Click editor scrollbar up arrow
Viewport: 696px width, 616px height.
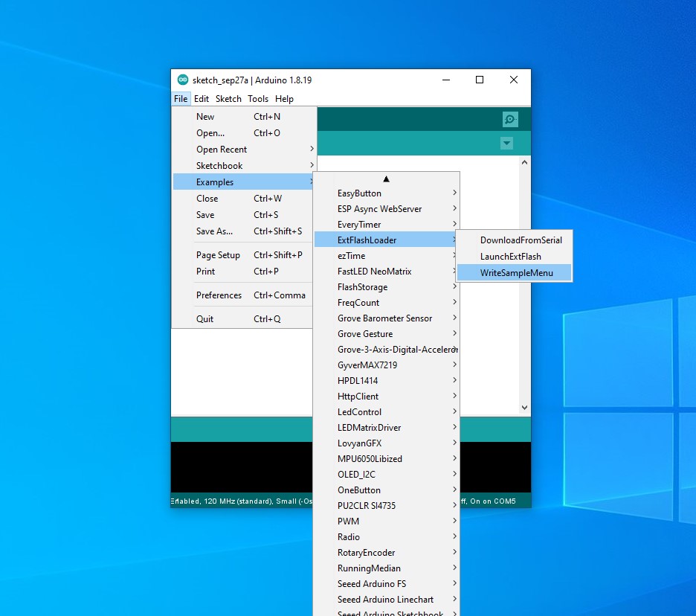(524, 162)
